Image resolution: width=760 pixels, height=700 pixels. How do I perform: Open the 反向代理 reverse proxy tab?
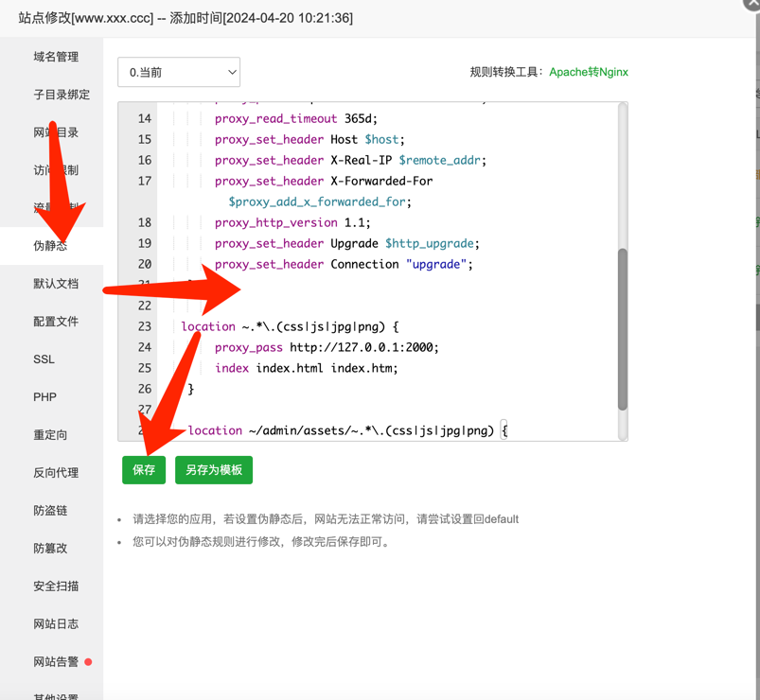(x=56, y=473)
